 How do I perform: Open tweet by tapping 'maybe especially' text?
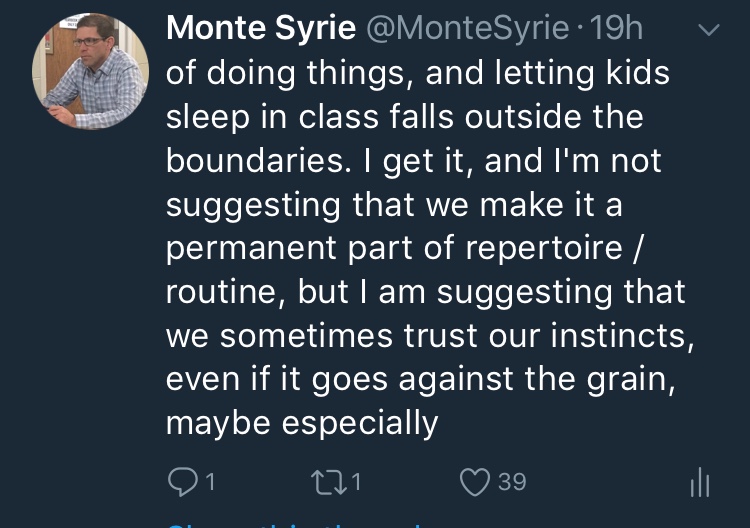click(x=302, y=423)
